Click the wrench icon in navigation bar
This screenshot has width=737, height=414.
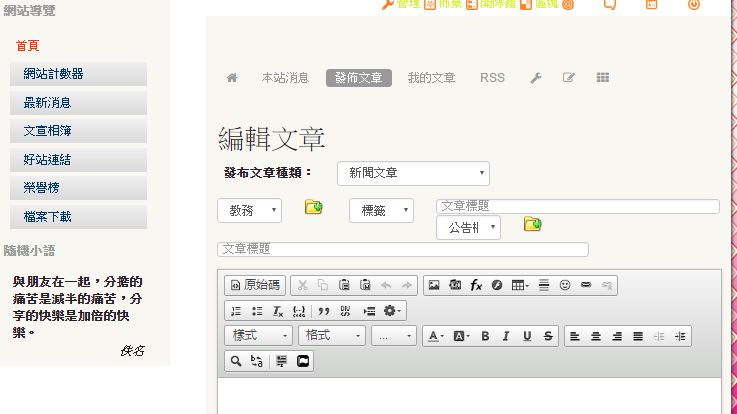pyautogui.click(x=536, y=78)
